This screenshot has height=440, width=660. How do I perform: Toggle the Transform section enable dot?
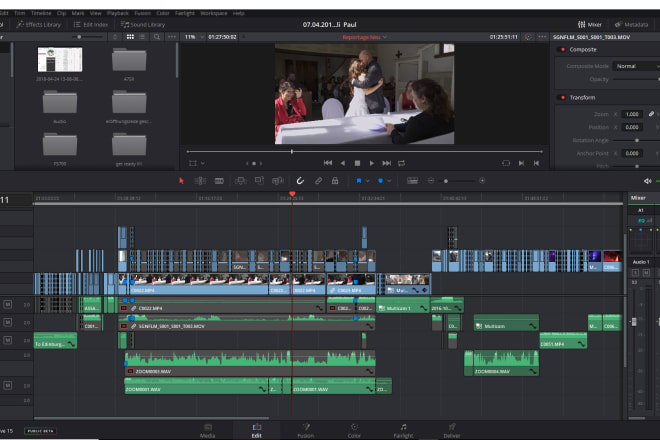[563, 97]
